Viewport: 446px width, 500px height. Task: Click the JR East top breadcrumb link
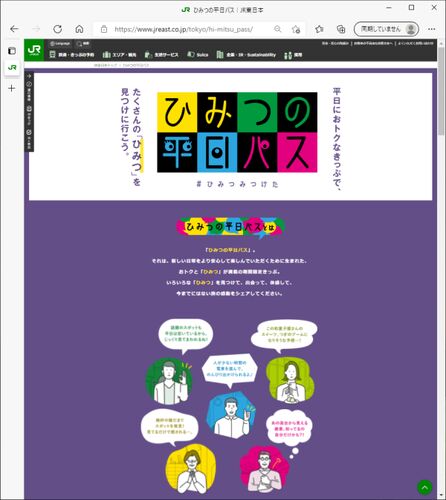pyautogui.click(x=106, y=65)
